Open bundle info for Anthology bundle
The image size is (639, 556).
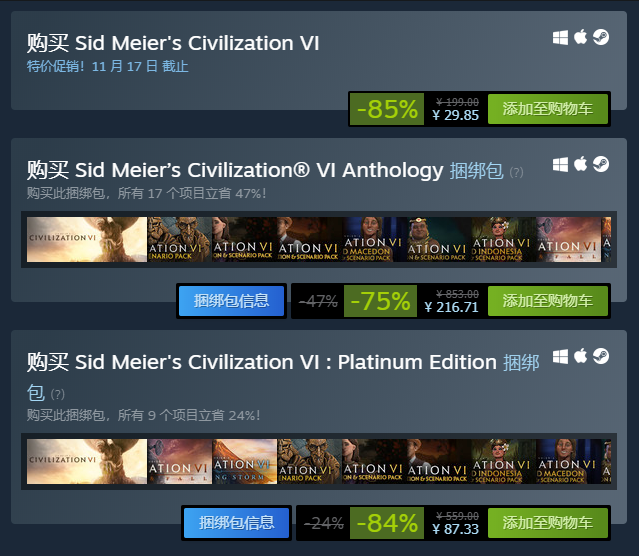tap(231, 301)
